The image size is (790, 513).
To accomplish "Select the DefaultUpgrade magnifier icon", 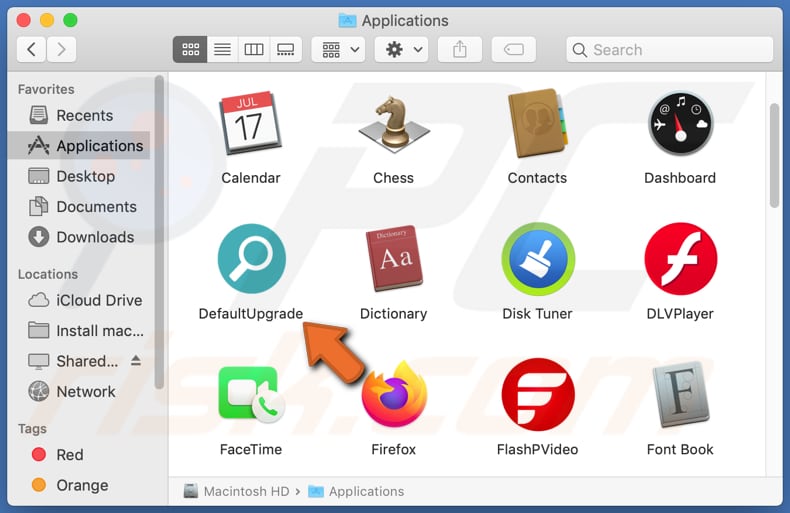I will click(251, 259).
